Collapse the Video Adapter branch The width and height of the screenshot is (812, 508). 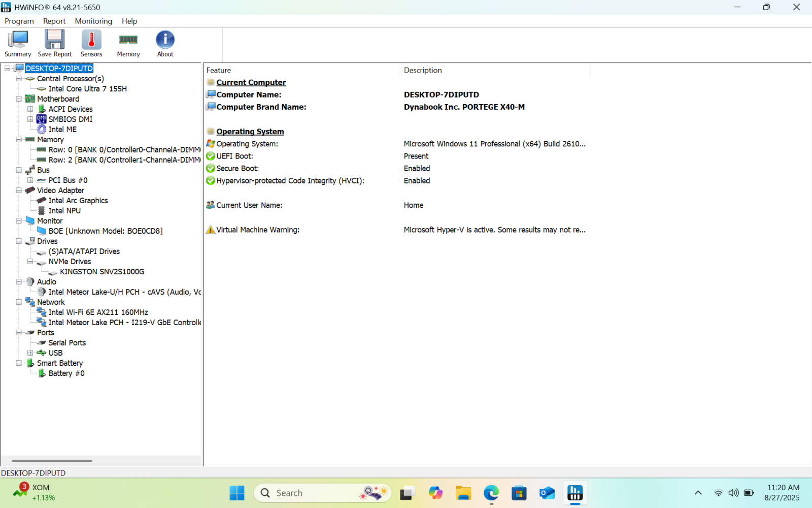pyautogui.click(x=19, y=190)
